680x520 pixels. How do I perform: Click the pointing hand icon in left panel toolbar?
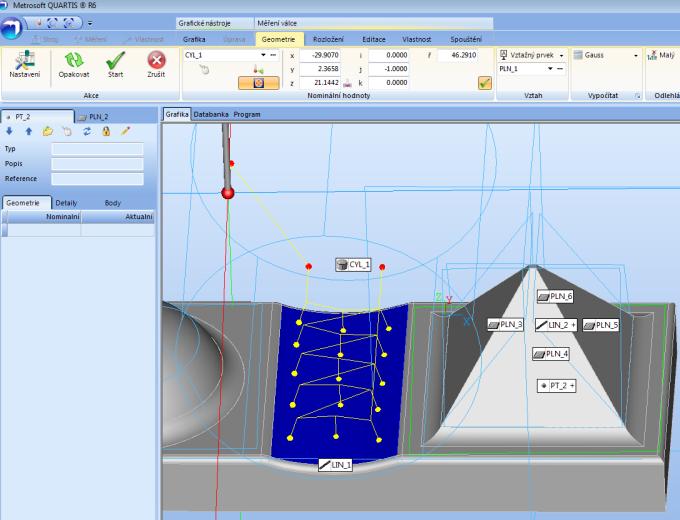(x=67, y=131)
